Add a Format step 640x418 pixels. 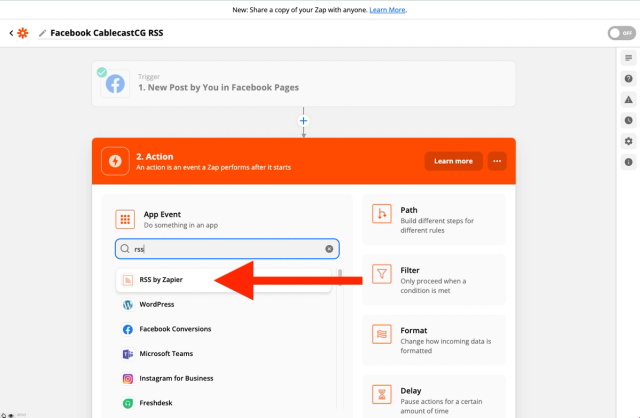click(x=434, y=340)
